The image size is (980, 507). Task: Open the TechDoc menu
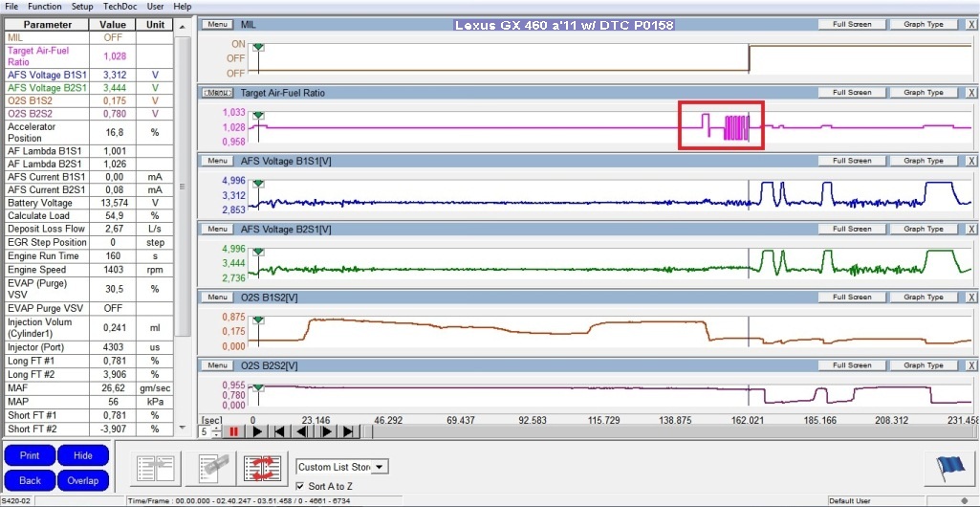pos(120,6)
